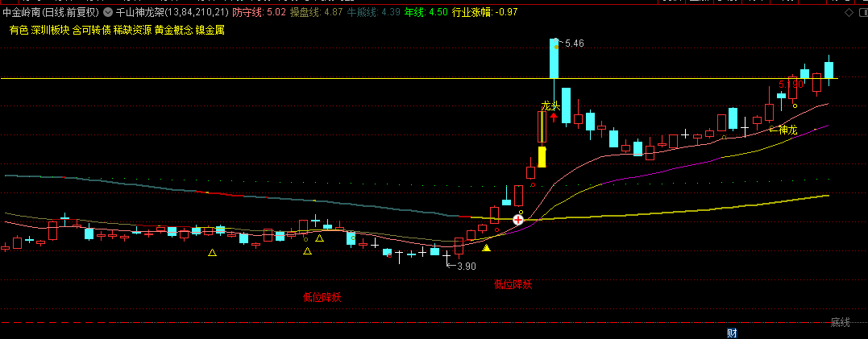
Task: Select the stock title 中金岭南(日线.前复权)
Action: (51, 12)
